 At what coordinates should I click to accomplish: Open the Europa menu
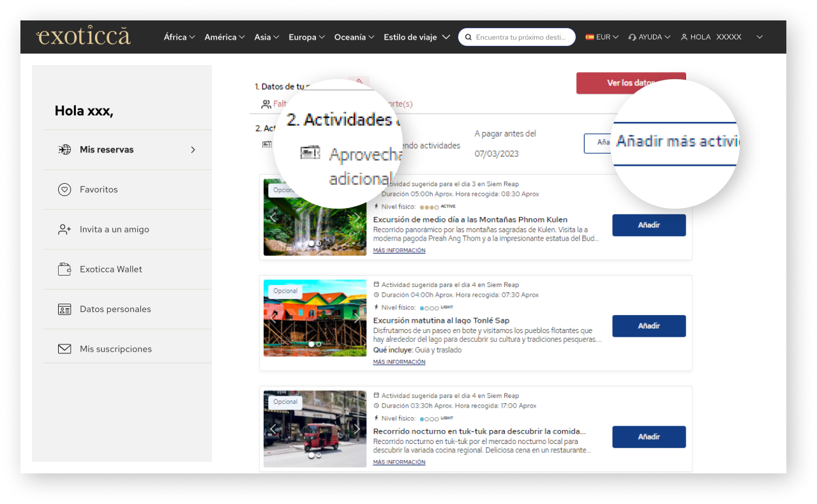click(307, 37)
